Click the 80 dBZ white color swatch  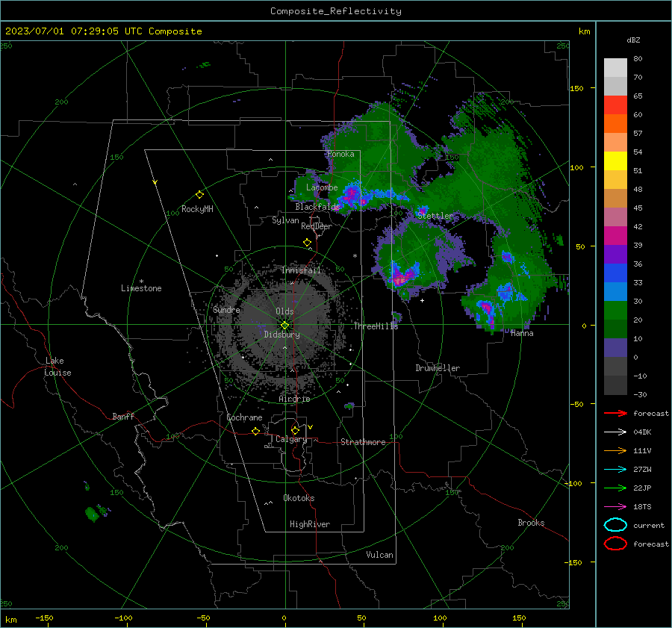(x=615, y=68)
